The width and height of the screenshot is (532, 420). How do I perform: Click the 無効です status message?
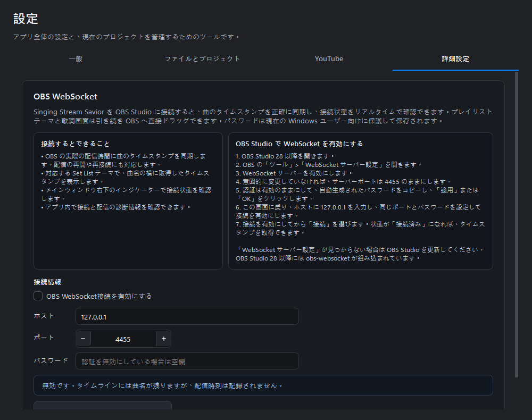pyautogui.click(x=263, y=385)
